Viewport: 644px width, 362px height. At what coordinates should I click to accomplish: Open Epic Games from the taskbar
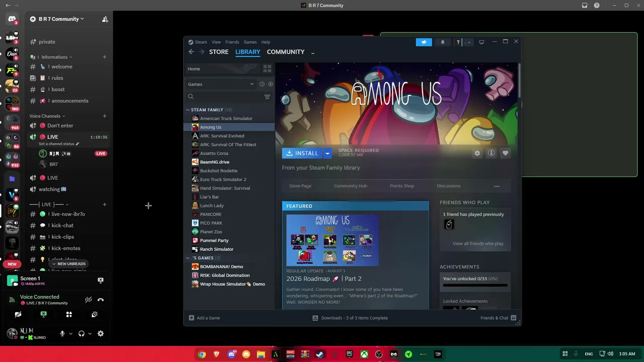coord(350,354)
